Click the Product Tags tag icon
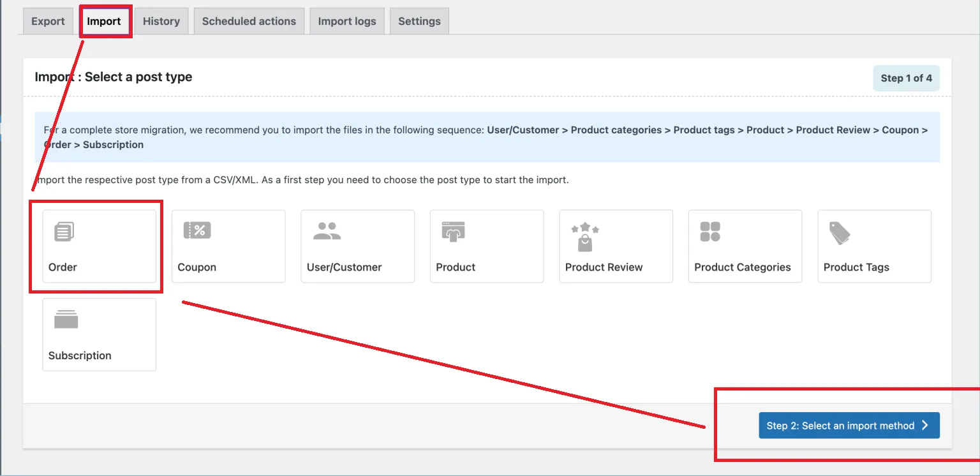980x476 pixels. coord(840,233)
